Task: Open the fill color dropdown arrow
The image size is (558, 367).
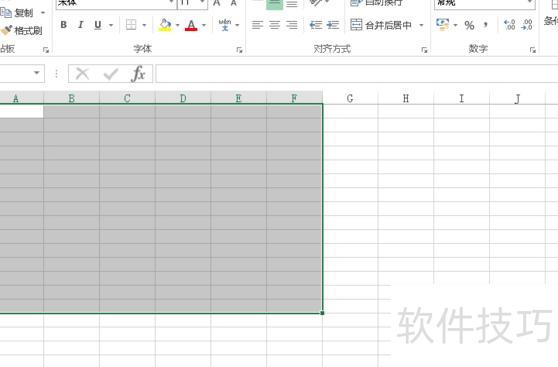Action: coord(177,25)
